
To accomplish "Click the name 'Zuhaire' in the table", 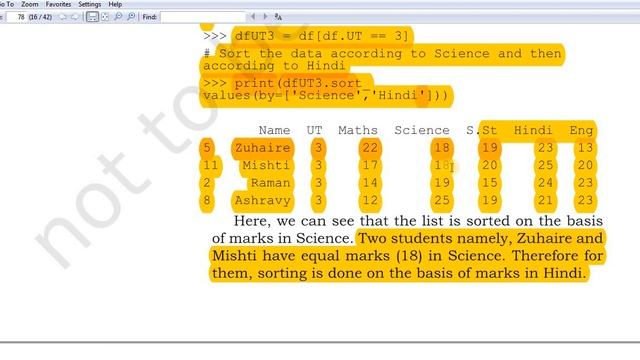I will click(262, 148).
